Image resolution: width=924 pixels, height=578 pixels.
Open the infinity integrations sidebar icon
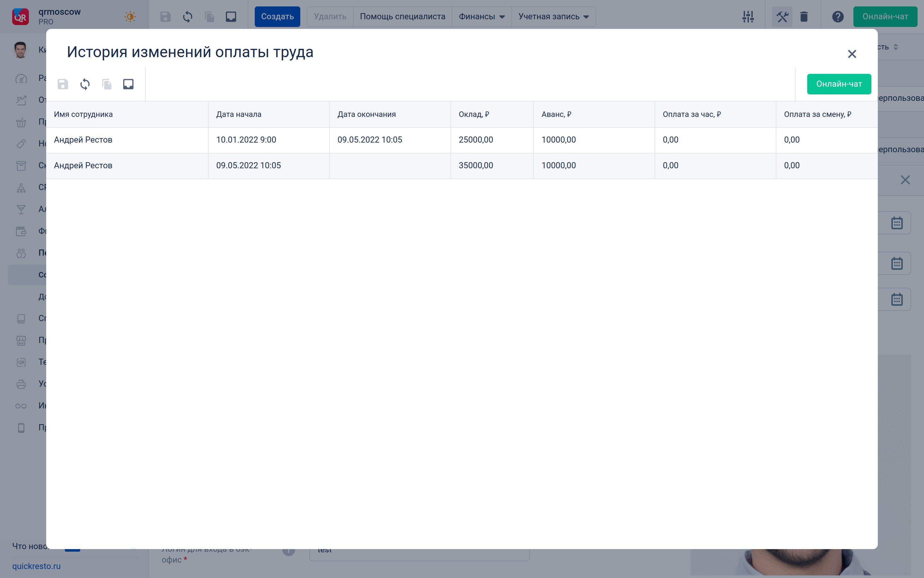pyautogui.click(x=21, y=406)
